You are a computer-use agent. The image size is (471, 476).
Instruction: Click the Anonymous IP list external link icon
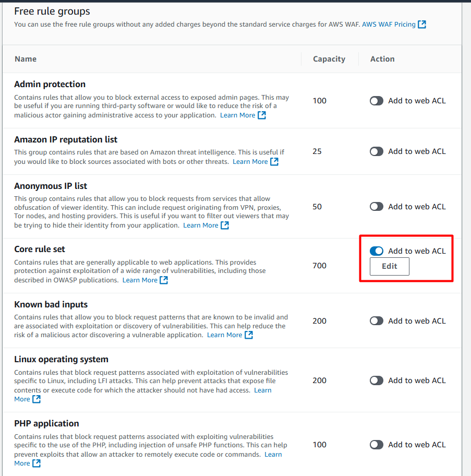click(225, 225)
